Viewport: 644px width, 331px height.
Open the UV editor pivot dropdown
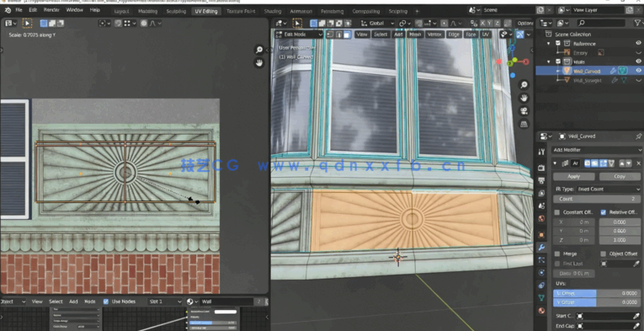[104, 24]
